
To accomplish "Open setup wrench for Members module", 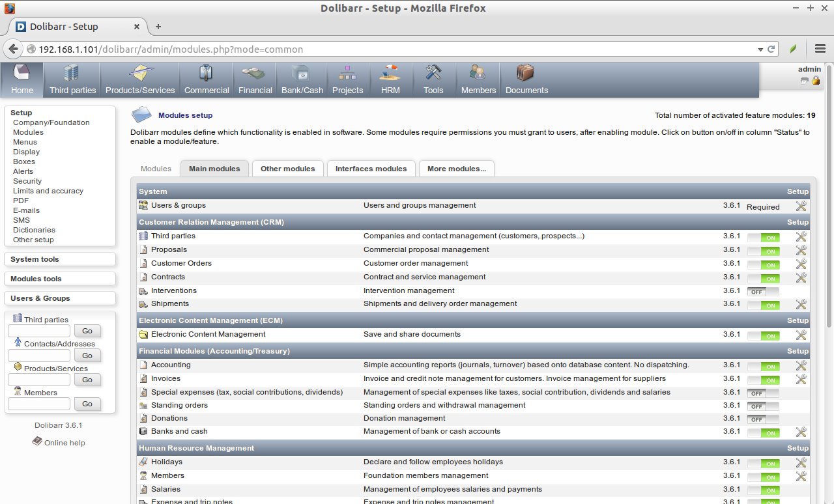I will pyautogui.click(x=801, y=476).
